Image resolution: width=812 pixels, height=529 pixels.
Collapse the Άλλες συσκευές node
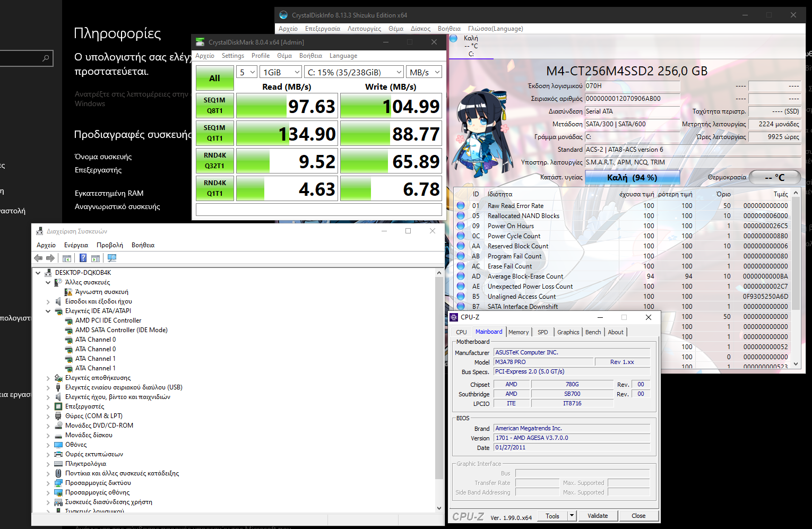(48, 282)
